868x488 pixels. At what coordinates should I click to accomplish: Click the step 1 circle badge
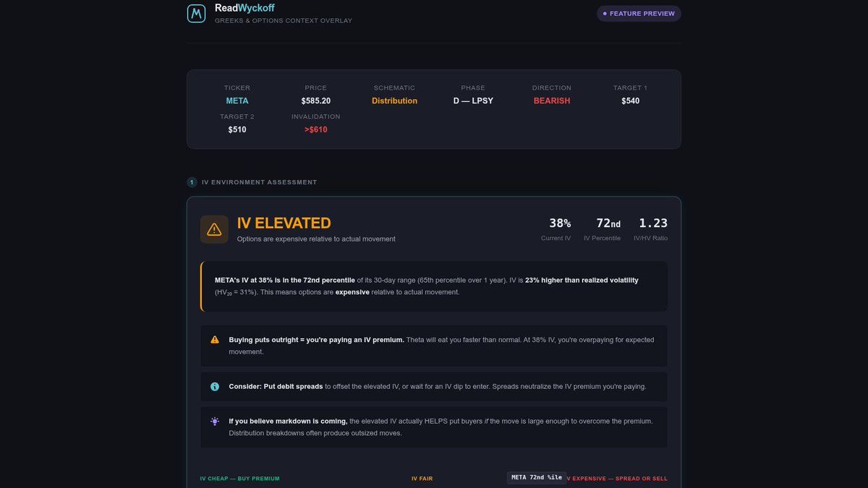coord(192,182)
